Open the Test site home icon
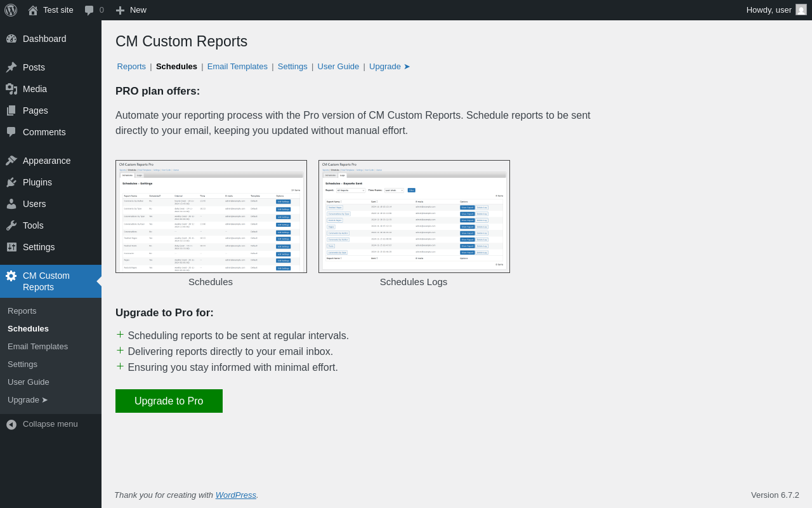812x508 pixels. (33, 10)
